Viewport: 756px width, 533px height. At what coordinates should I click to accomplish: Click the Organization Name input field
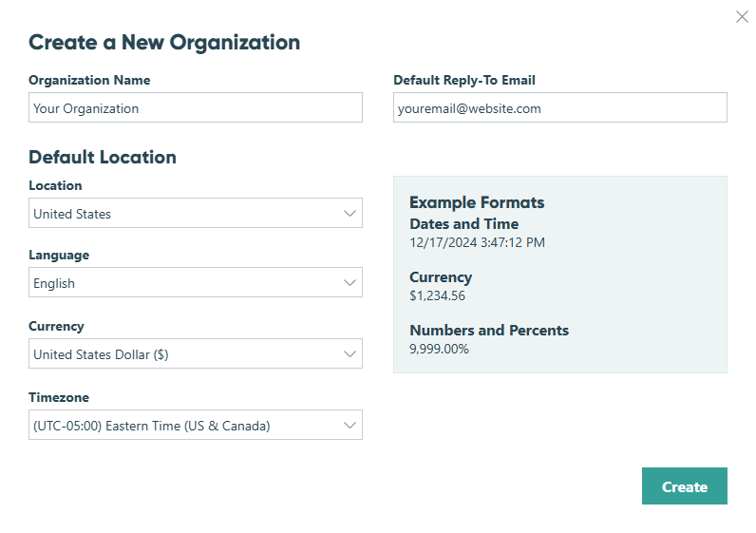coord(196,107)
